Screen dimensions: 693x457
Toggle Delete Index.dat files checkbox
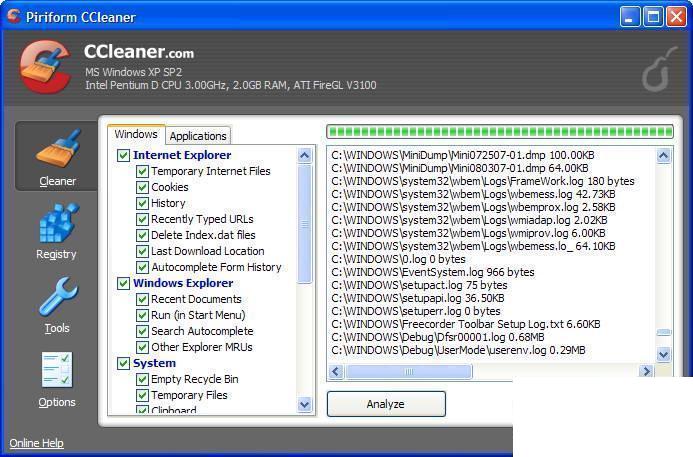(142, 235)
